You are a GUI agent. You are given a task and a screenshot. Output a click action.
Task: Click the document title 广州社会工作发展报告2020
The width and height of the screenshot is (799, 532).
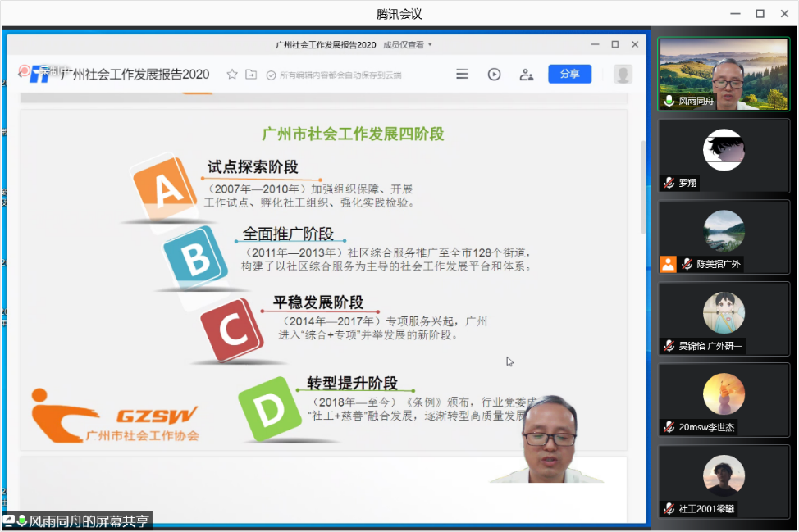135,75
